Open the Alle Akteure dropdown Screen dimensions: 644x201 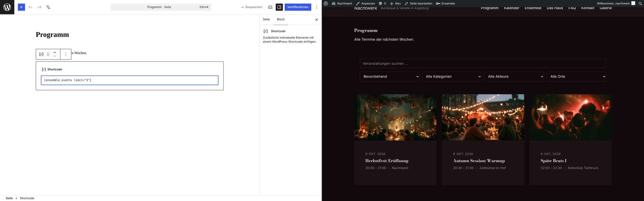coord(514,76)
